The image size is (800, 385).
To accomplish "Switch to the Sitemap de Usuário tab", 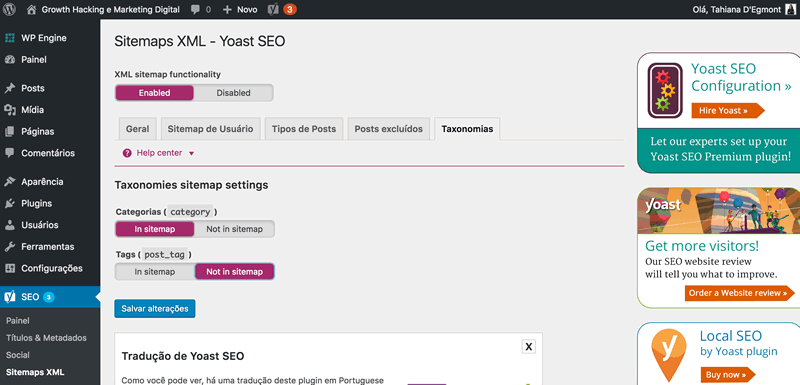I will (210, 129).
